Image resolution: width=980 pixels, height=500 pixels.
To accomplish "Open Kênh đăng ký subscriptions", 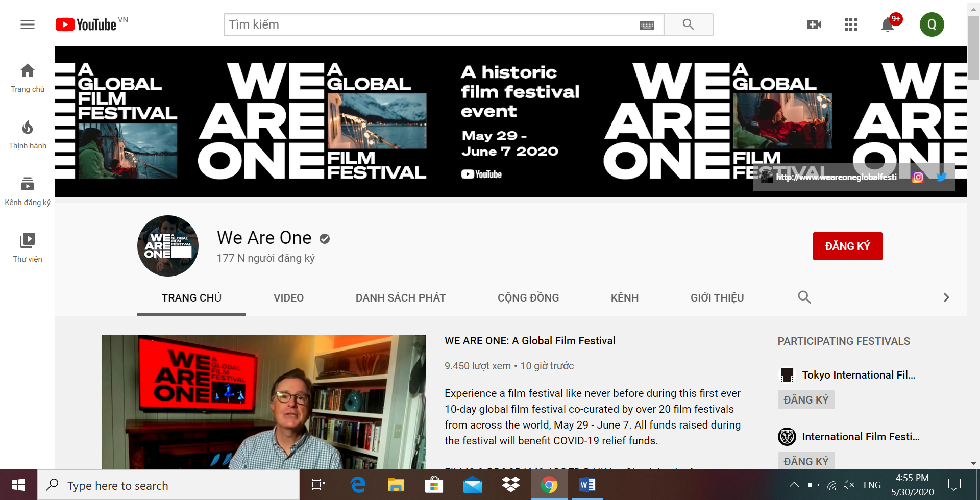I will (28, 191).
